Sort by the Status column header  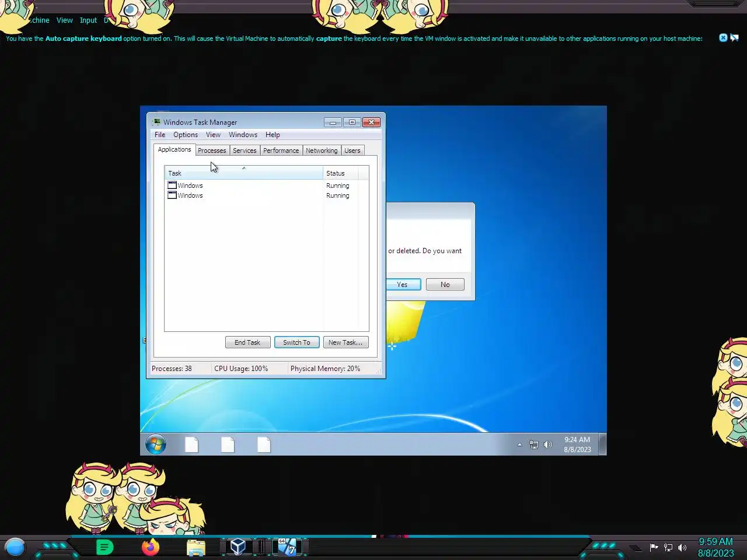(340, 173)
